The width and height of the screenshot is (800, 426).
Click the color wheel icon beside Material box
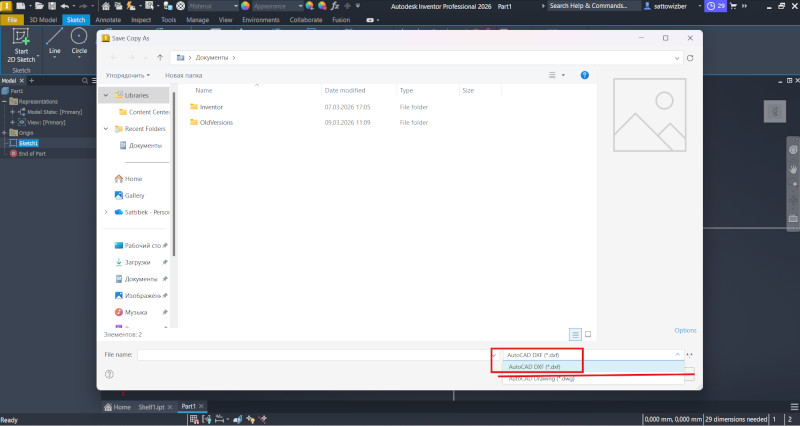pos(245,6)
